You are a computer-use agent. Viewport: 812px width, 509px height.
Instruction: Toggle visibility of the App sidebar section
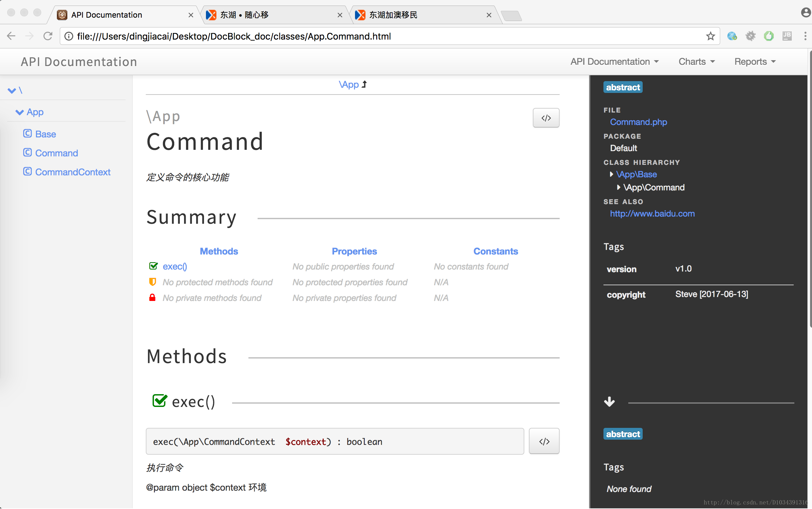(x=21, y=112)
